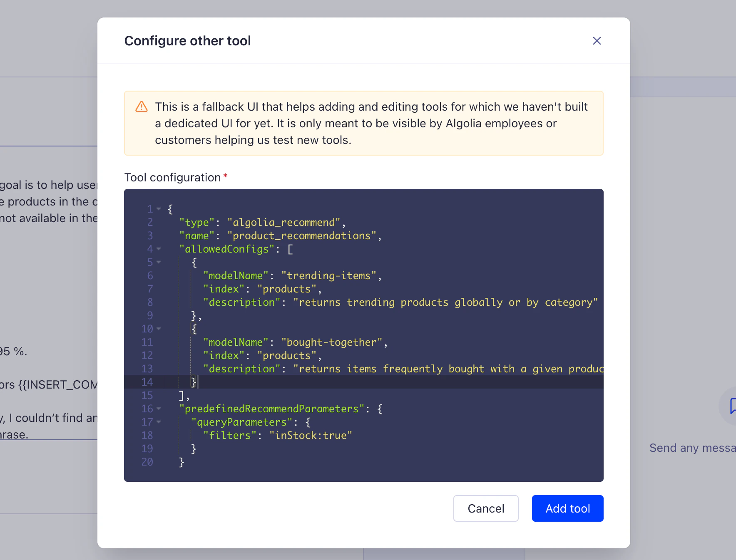Collapse the bought-together config block
Image resolution: width=736 pixels, height=560 pixels.
pos(159,329)
